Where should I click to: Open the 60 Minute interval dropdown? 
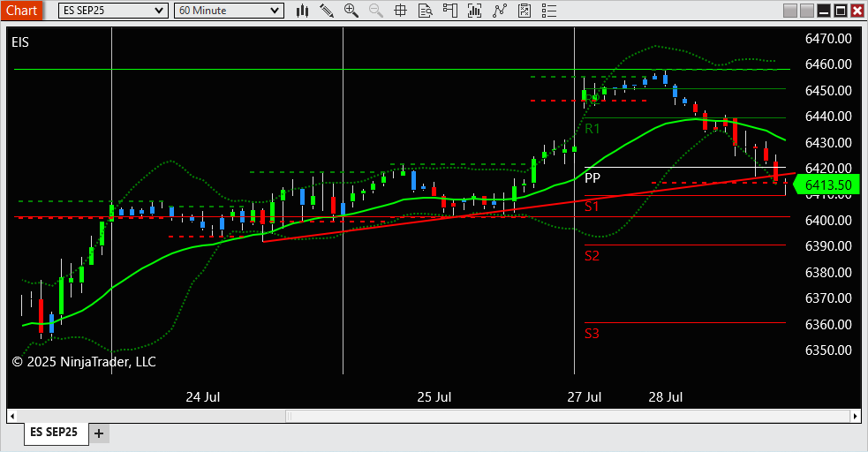(229, 11)
